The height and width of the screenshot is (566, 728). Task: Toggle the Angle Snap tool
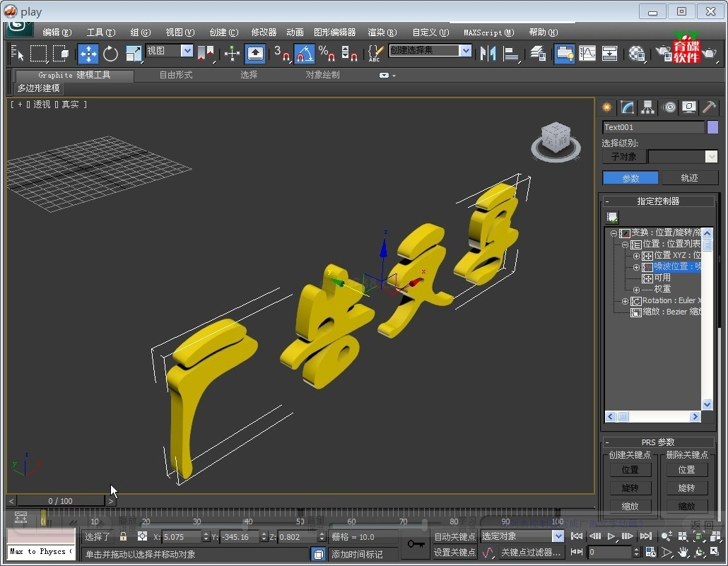[304, 54]
